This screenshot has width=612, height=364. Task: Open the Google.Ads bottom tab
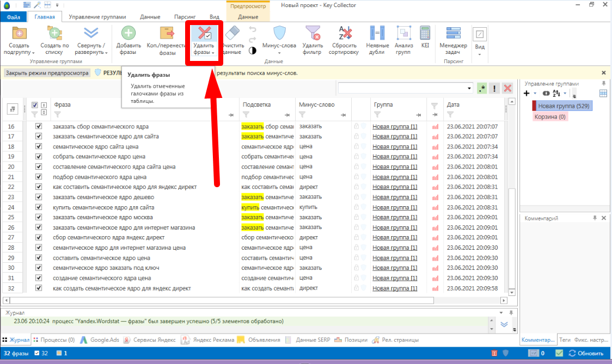coord(100,340)
